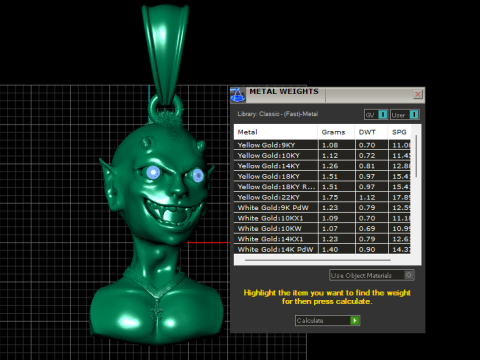Click the 1.08 grams value
The height and width of the screenshot is (360, 480).
[330, 145]
